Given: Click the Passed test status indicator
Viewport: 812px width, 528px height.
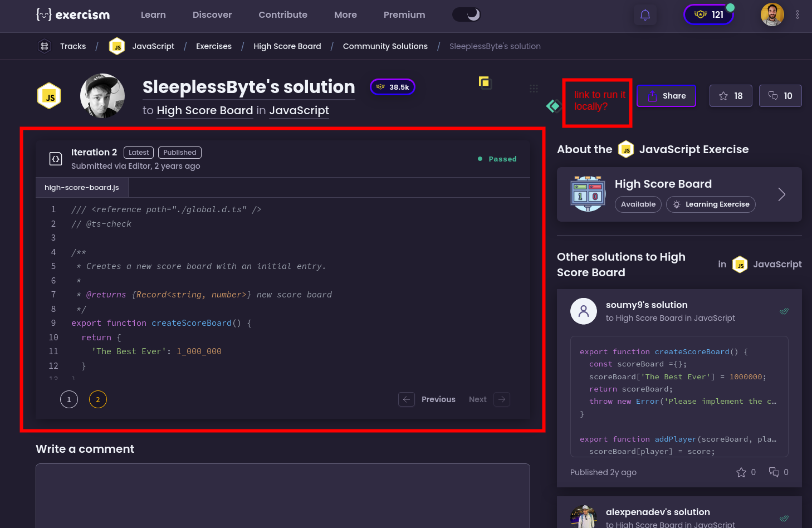Looking at the screenshot, I should tap(497, 159).
